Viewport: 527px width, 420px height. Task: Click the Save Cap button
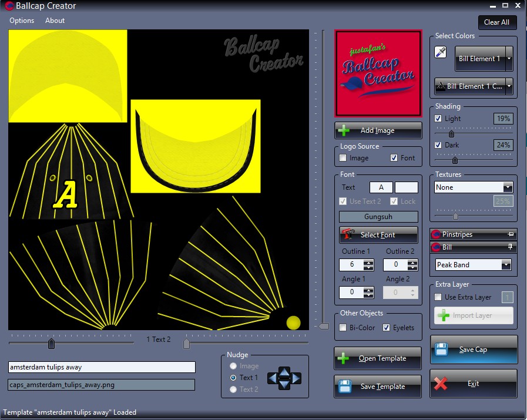[474, 350]
